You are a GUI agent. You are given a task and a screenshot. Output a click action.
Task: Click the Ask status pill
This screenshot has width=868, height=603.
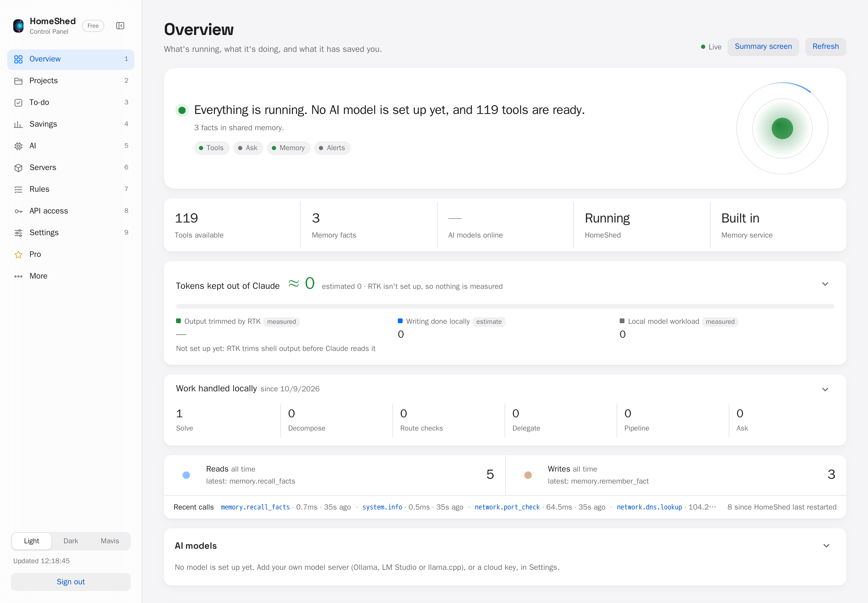[x=248, y=148]
